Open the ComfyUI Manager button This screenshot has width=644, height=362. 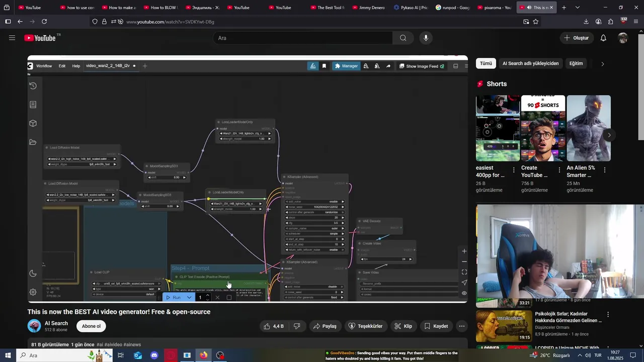[x=346, y=66]
